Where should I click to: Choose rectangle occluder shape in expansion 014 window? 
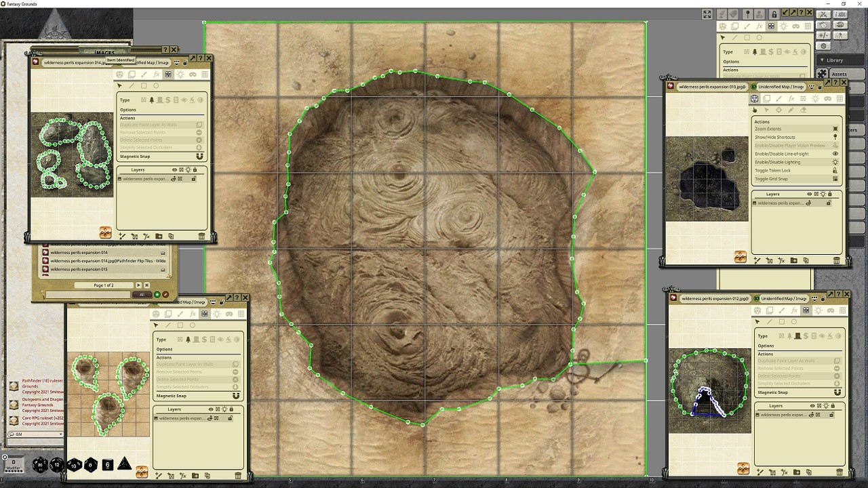click(144, 86)
